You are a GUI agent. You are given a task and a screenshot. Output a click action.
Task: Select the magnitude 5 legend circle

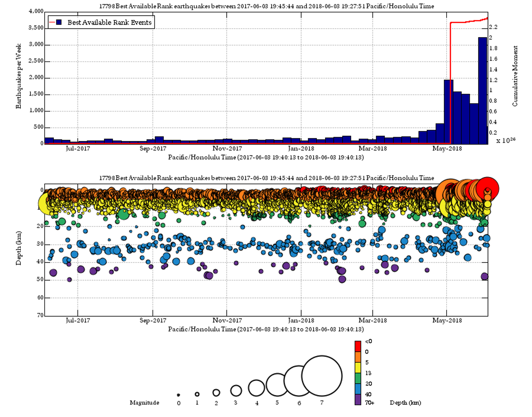[x=277, y=384]
